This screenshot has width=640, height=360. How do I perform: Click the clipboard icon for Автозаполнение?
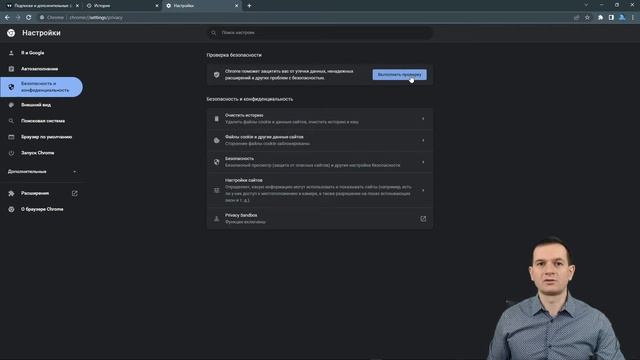pos(11,69)
